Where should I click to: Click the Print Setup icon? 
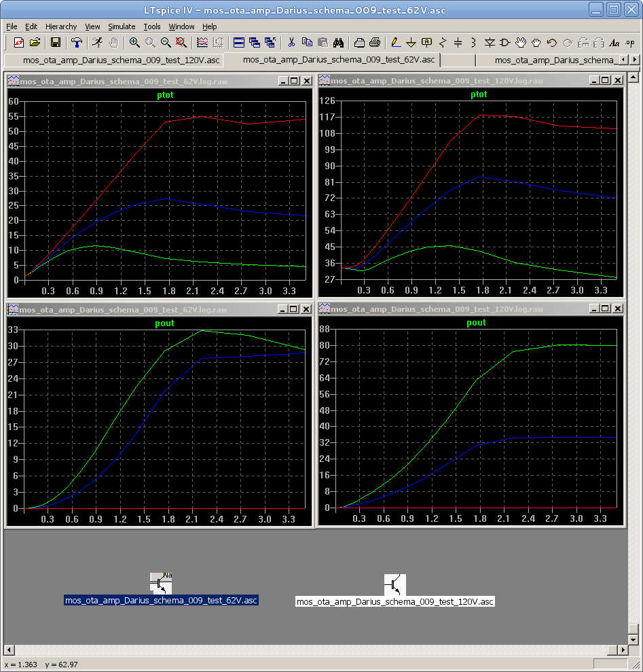coord(359,42)
